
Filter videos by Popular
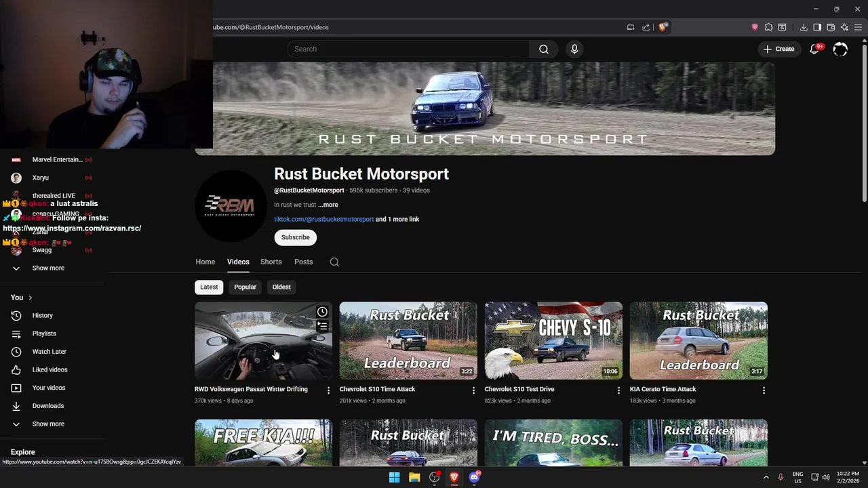coord(245,287)
